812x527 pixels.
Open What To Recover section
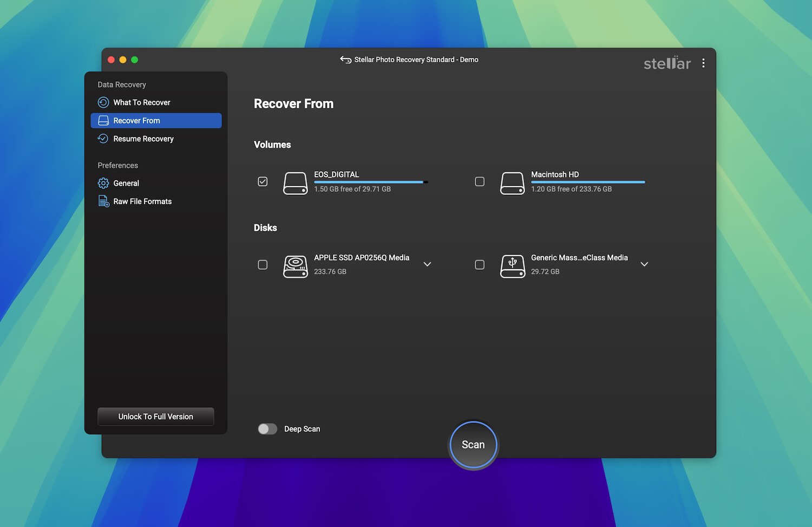point(156,102)
